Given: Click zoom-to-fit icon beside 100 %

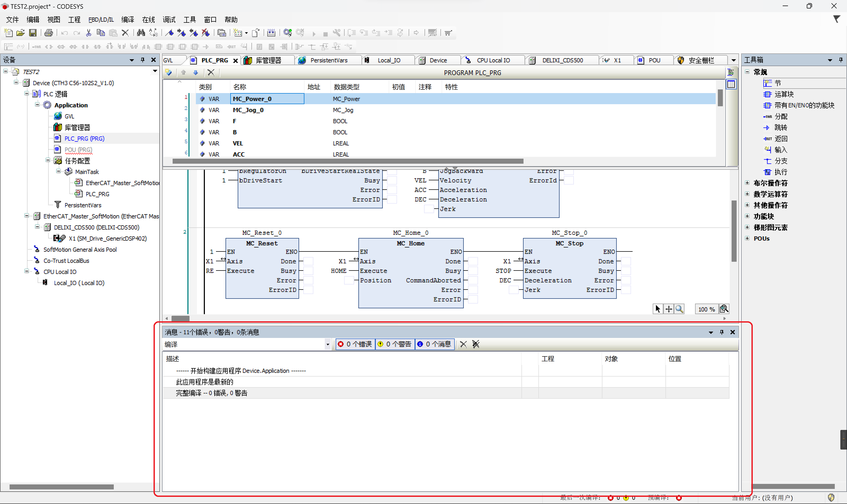Looking at the screenshot, I should 724,309.
